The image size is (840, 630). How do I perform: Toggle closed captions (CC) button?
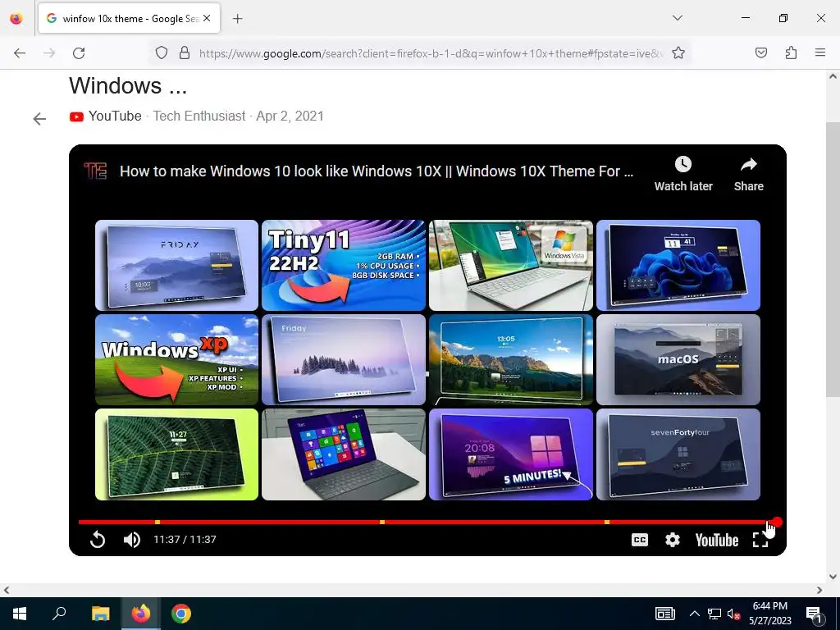[x=640, y=540]
